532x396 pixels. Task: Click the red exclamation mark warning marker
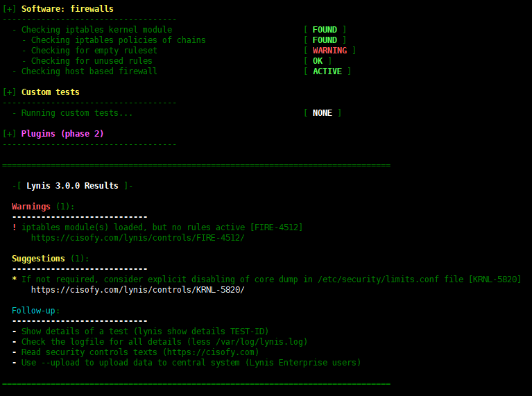[x=15, y=227]
